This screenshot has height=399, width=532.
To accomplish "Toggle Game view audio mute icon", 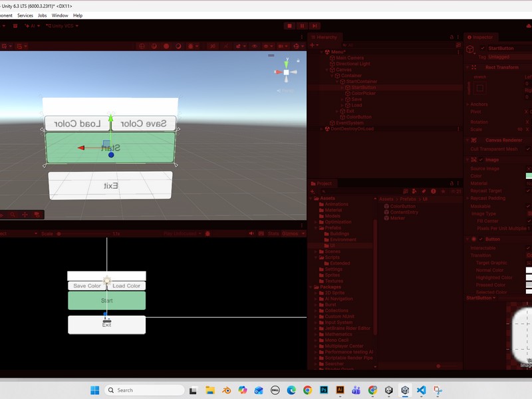I will 251,233.
